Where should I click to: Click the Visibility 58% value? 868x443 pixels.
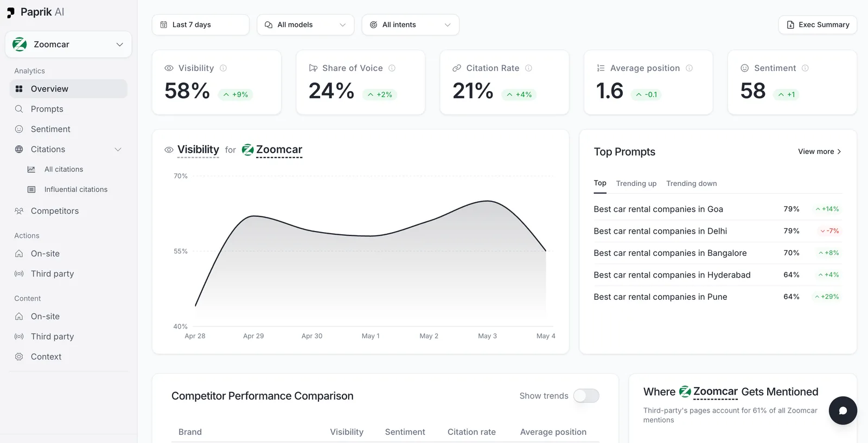point(187,91)
